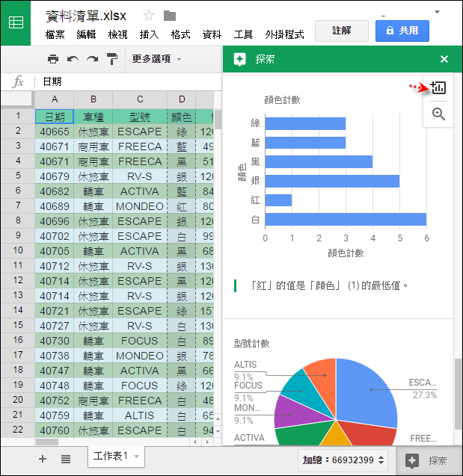This screenshot has height=476, width=463.
Task: Select ALTIS cell in row 21
Action: [140, 415]
